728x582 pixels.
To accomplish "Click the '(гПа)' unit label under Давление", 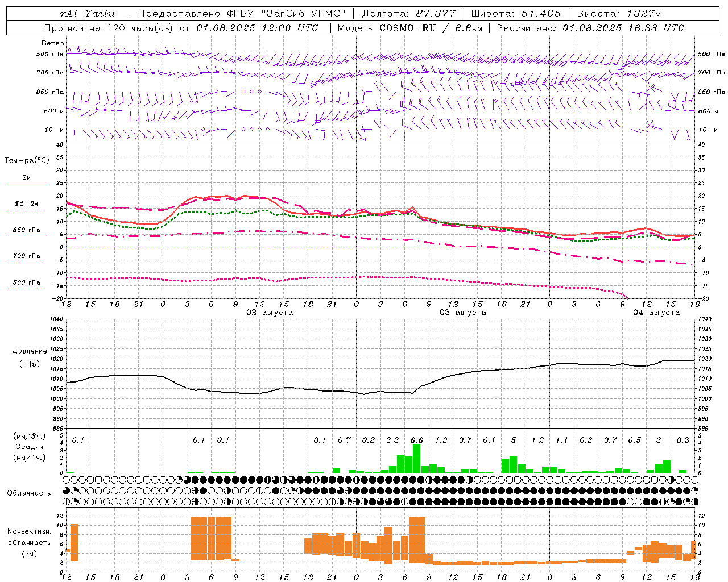I will (30, 364).
